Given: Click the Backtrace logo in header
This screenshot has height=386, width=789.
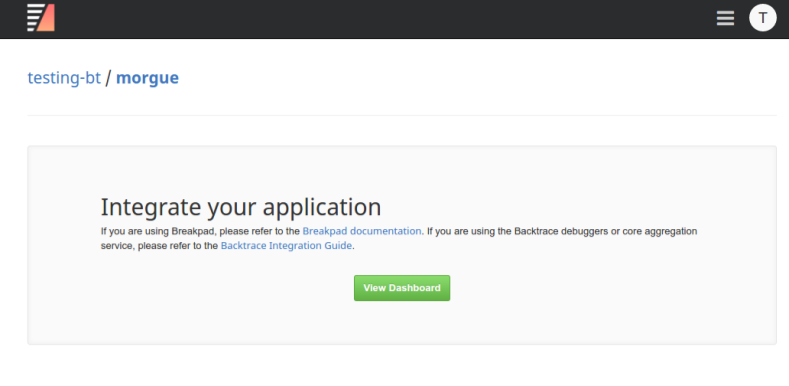Looking at the screenshot, I should (41, 18).
